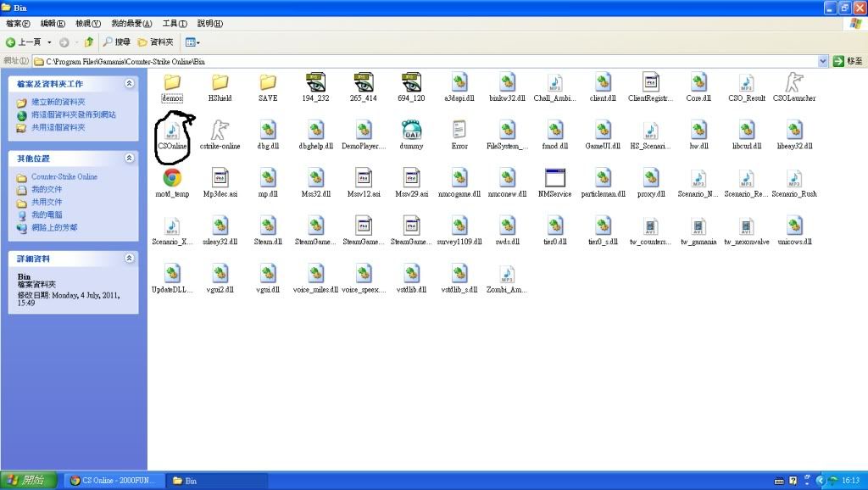Select the Error text file
Image resolution: width=868 pixels, height=490 pixels.
click(x=459, y=136)
